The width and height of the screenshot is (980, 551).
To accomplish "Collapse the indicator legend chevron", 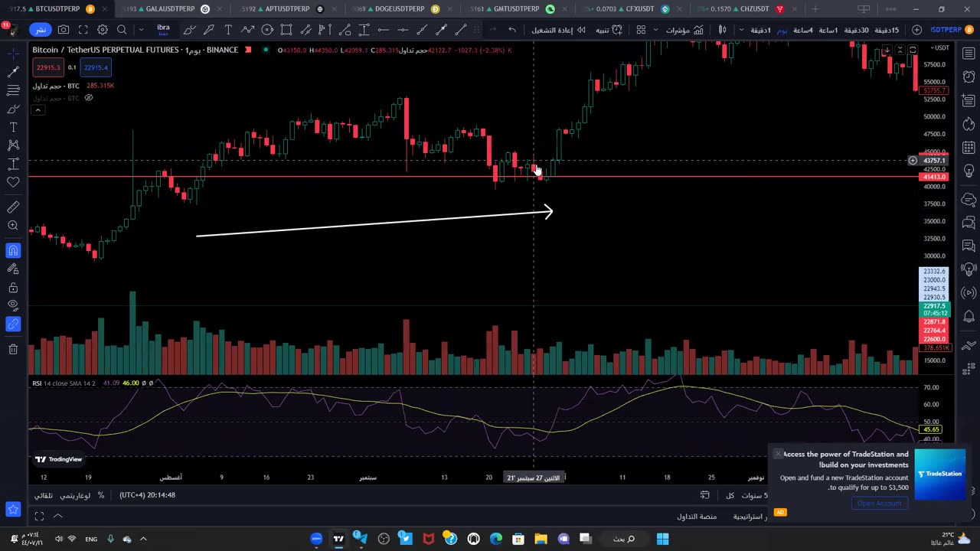I will [x=37, y=110].
